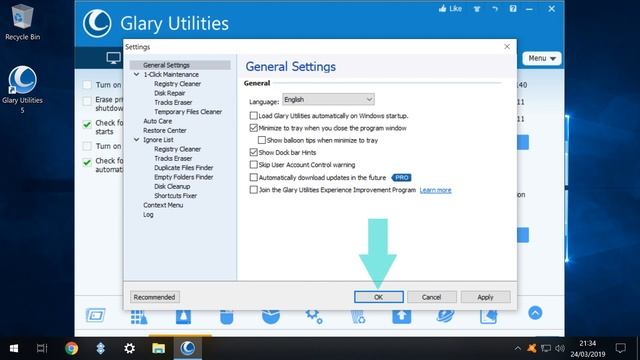
Task: Select Auto Care in settings tree
Action: (158, 121)
